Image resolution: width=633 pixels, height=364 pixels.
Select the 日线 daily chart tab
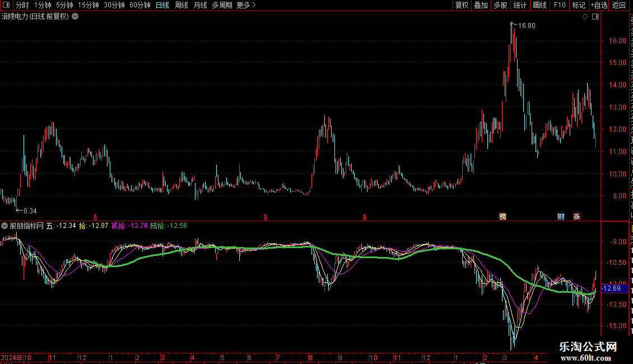(162, 5)
